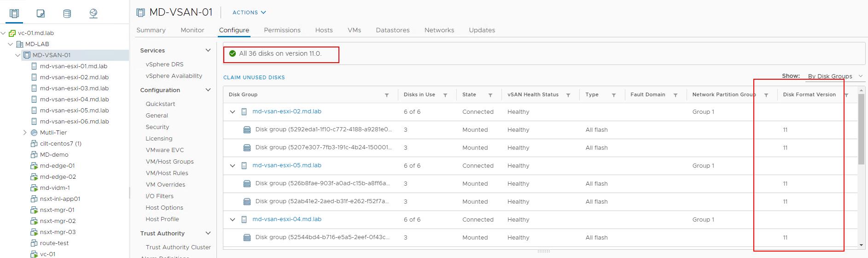Viewport: 868px width, 258px height.
Task: Switch to the Networks tab
Action: pyautogui.click(x=439, y=30)
